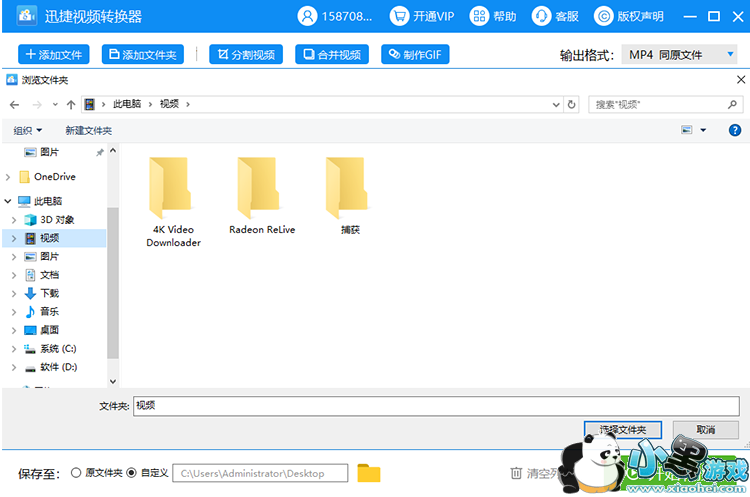The image size is (750, 497).
Task: Go forward in the folder browser
Action: (x=37, y=104)
